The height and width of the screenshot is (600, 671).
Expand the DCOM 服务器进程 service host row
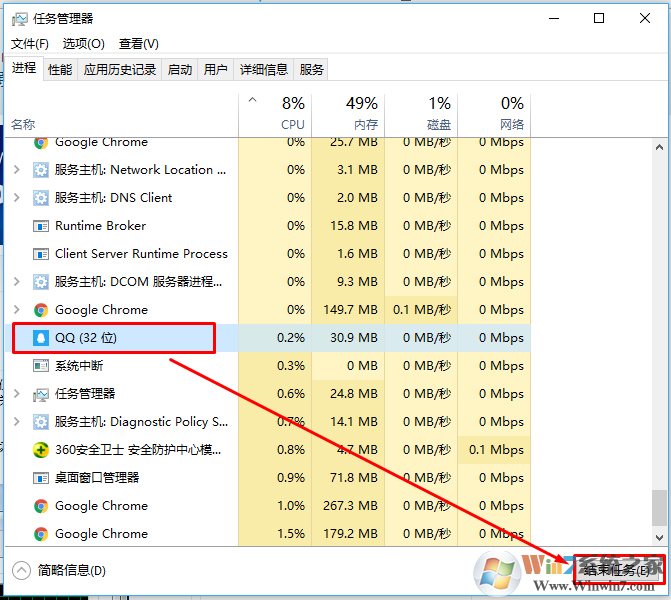tap(16, 282)
